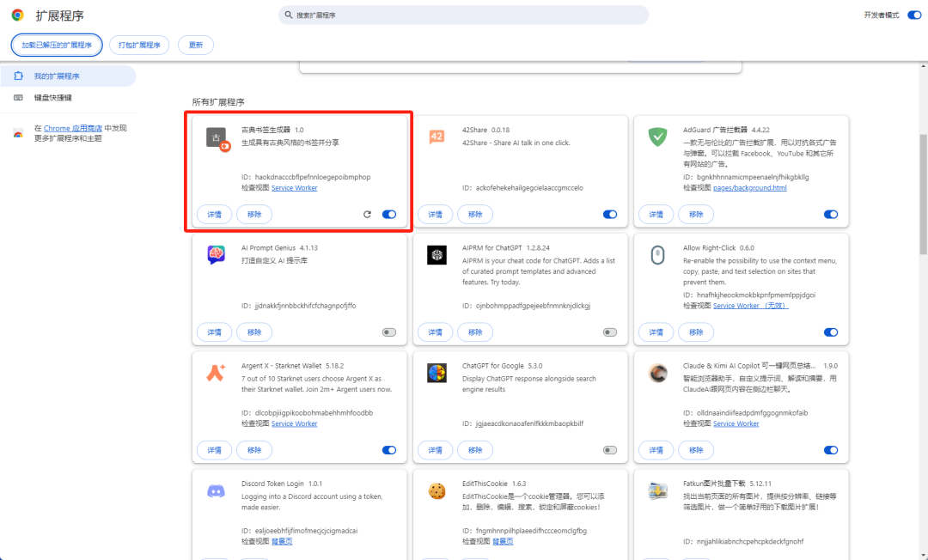
Task: Disable the 古典书签生成器 extension
Action: pos(389,214)
